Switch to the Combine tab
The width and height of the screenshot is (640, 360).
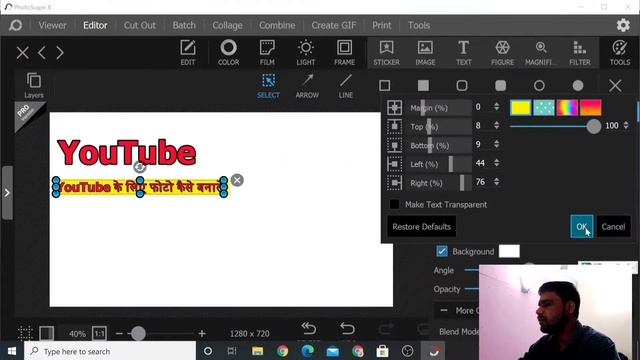tap(277, 25)
